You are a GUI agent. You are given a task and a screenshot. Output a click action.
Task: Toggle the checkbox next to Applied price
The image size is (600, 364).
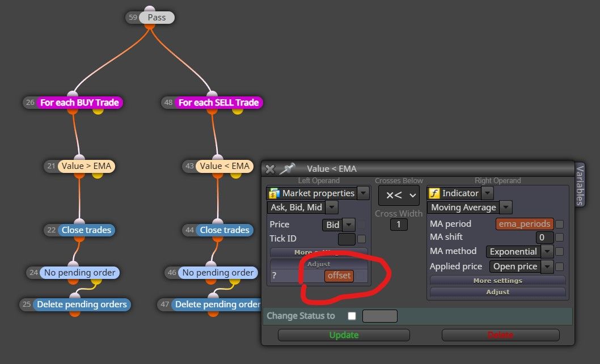[x=559, y=266]
